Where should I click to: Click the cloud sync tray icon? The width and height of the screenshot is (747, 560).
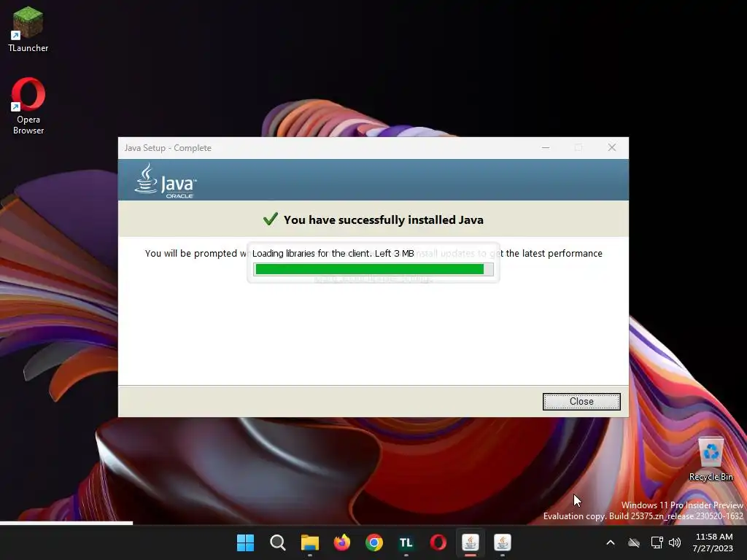[634, 542]
